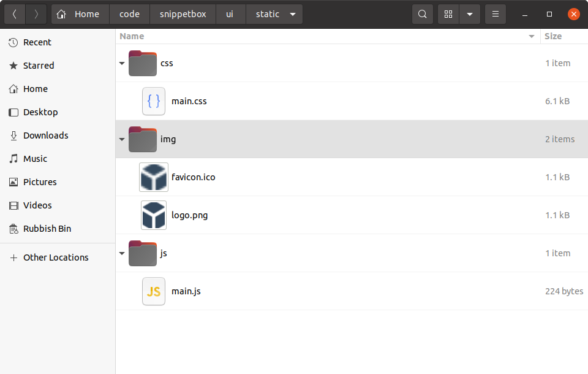
Task: Select the logo.png thumbnail
Action: pos(153,215)
